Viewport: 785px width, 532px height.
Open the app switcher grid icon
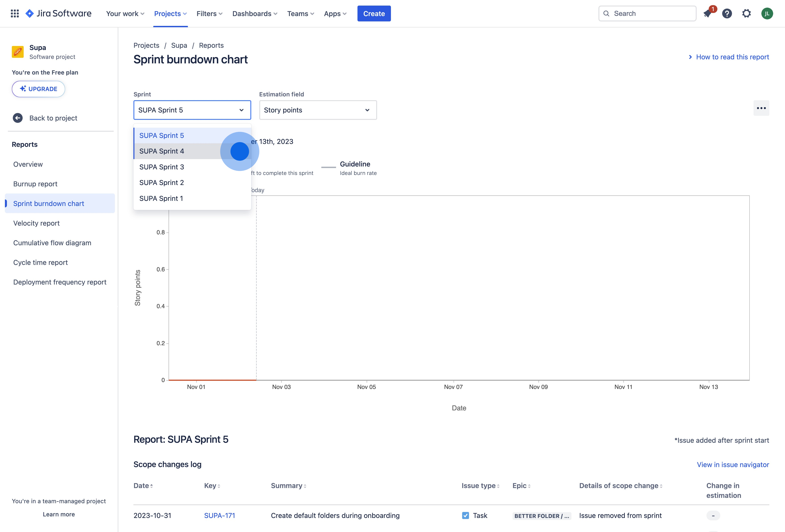point(15,14)
